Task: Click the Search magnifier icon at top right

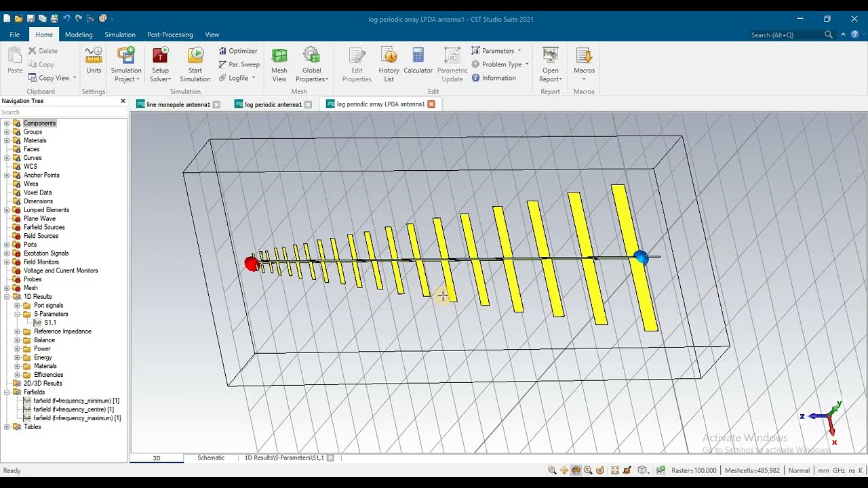Action: tap(829, 35)
